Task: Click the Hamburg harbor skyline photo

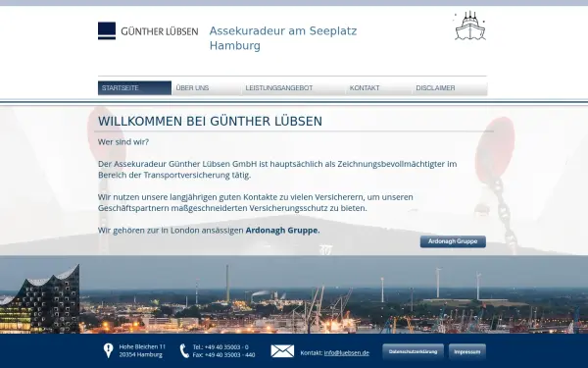Action: pyautogui.click(x=294, y=294)
